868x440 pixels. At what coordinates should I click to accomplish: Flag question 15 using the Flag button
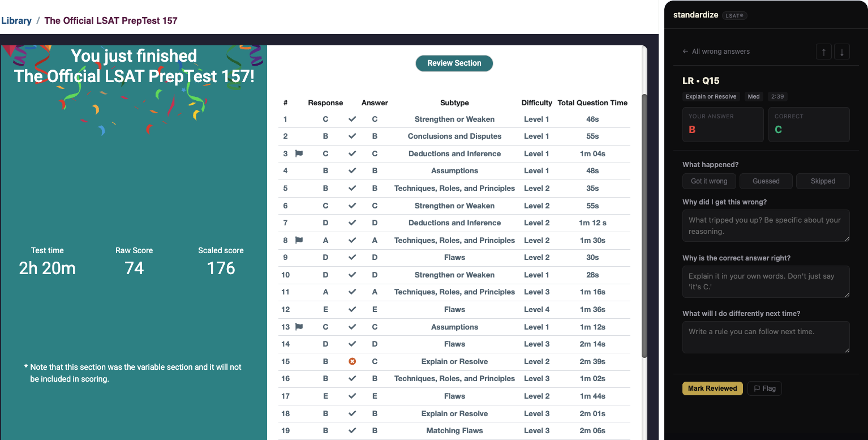pos(764,388)
